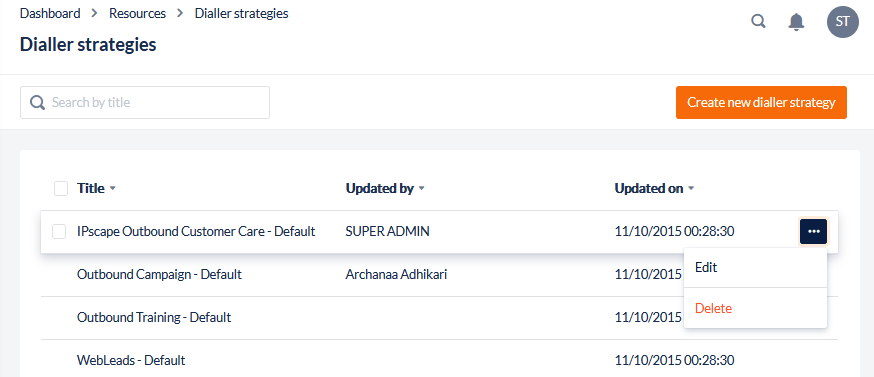The height and width of the screenshot is (377, 874).
Task: Click magnifier icon in search field
Action: [37, 103]
